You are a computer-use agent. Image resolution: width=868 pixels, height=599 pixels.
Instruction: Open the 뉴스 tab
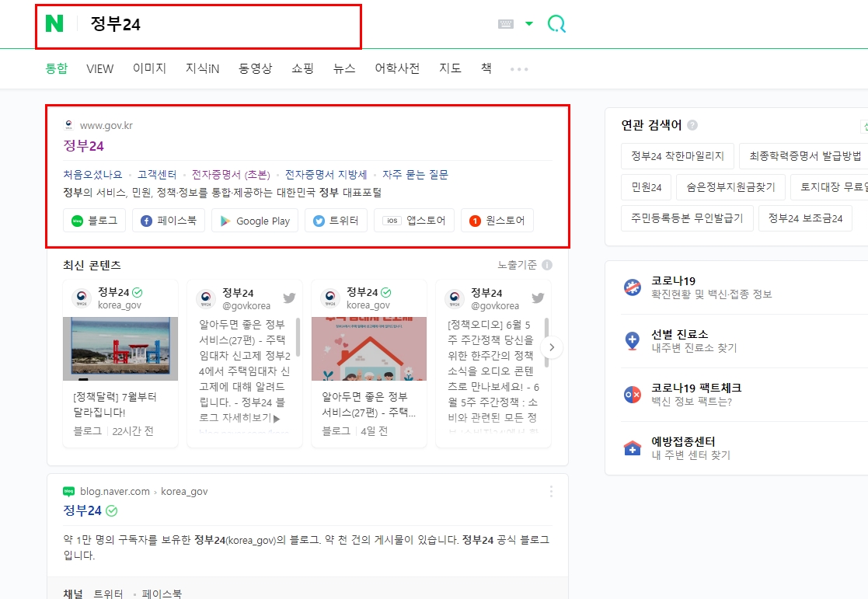343,68
